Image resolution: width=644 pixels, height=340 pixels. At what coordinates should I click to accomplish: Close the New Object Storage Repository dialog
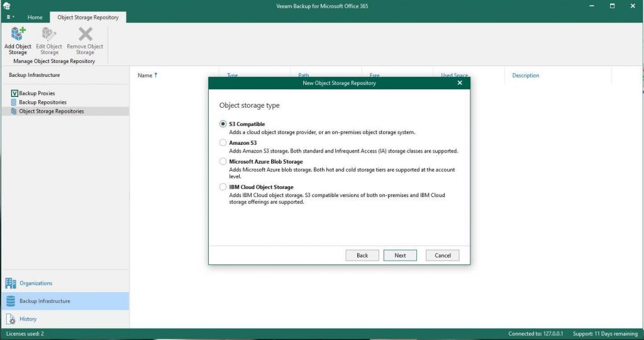click(460, 83)
